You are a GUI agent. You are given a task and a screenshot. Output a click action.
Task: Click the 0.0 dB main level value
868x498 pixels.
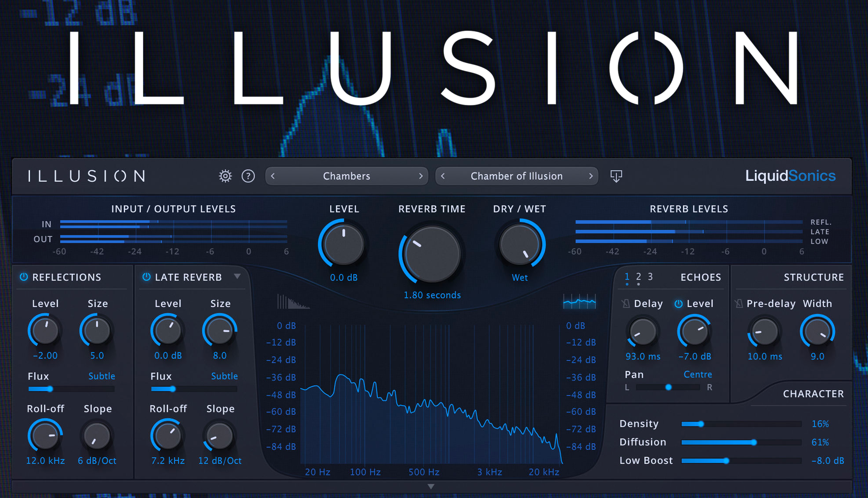343,278
